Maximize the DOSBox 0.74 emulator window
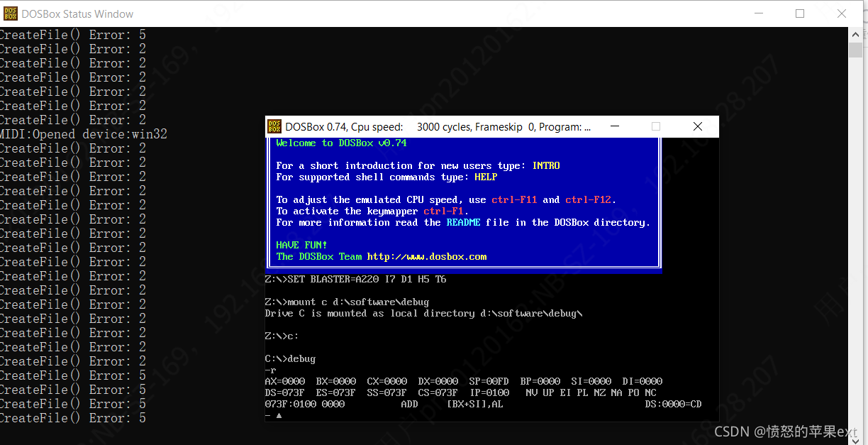 click(x=656, y=126)
